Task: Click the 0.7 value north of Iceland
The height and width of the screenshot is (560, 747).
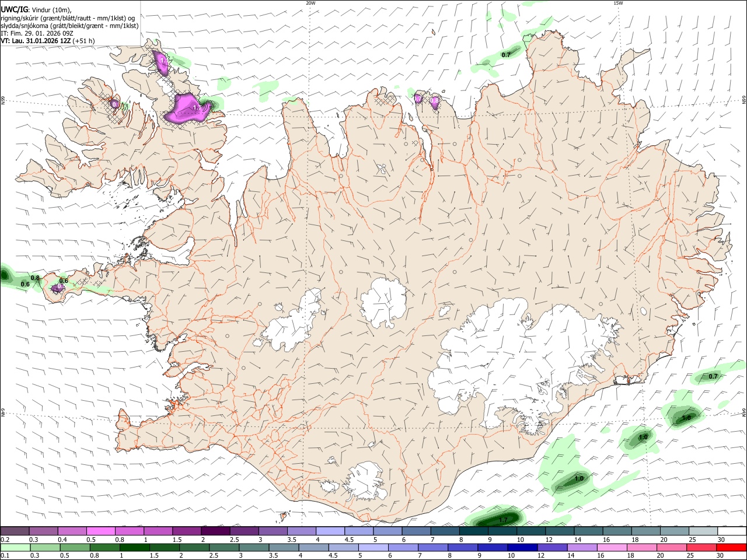Action: 506,55
